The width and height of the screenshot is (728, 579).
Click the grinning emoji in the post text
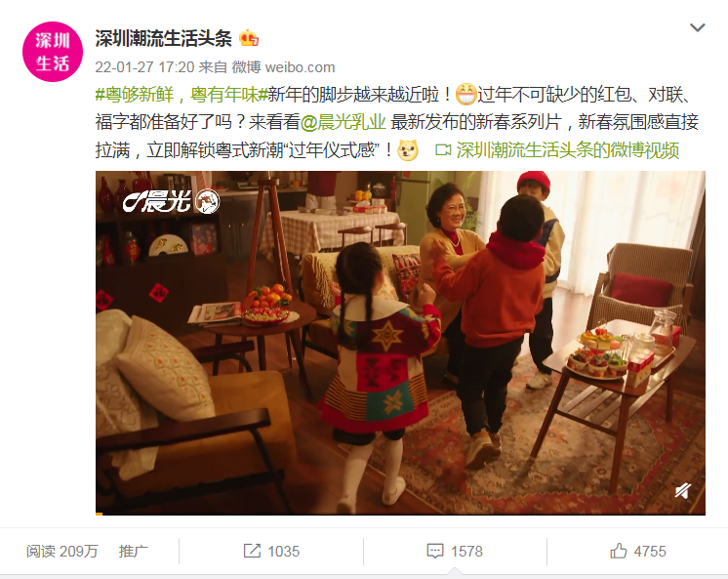point(465,95)
